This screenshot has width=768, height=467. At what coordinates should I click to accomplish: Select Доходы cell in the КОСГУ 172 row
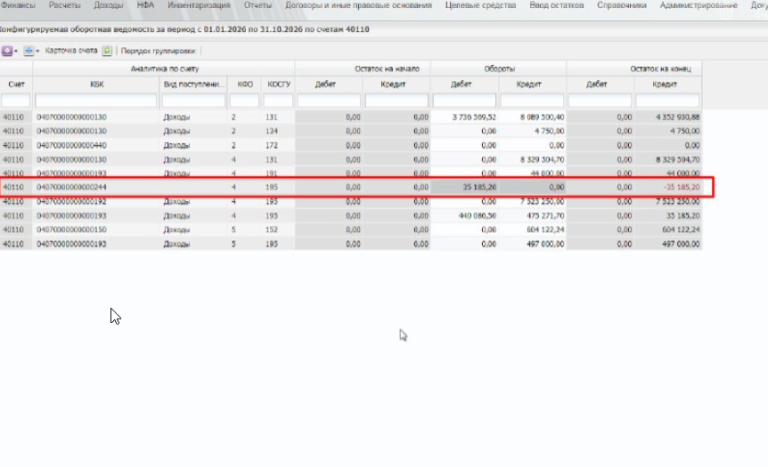177,146
